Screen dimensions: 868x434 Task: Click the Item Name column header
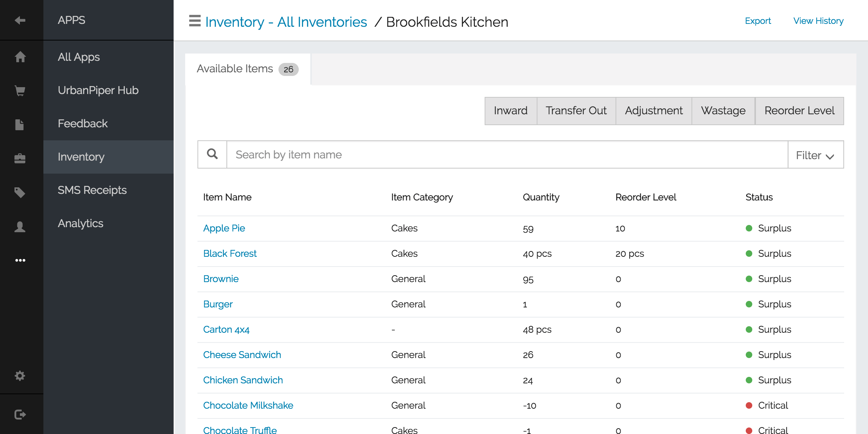[x=227, y=197]
